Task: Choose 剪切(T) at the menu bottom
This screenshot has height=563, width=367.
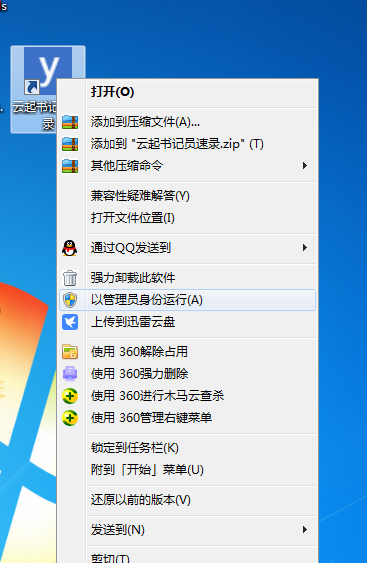Action: coord(187,557)
